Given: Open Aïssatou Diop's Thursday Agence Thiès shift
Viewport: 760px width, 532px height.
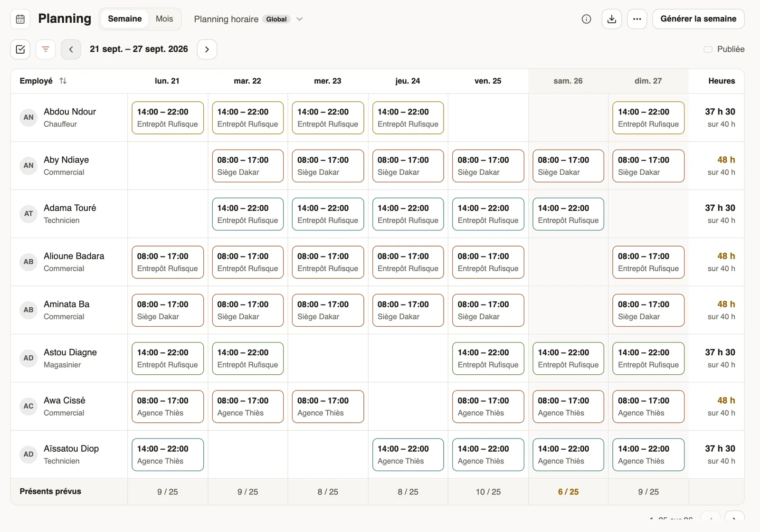Looking at the screenshot, I should [408, 455].
